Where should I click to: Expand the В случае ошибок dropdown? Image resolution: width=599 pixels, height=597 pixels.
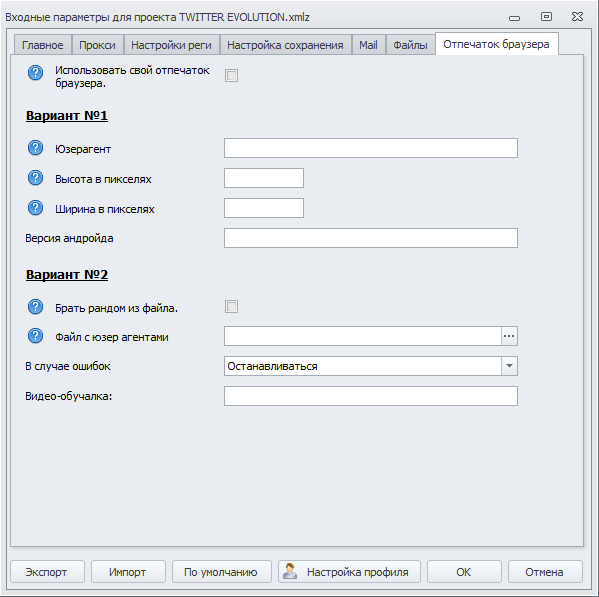509,366
